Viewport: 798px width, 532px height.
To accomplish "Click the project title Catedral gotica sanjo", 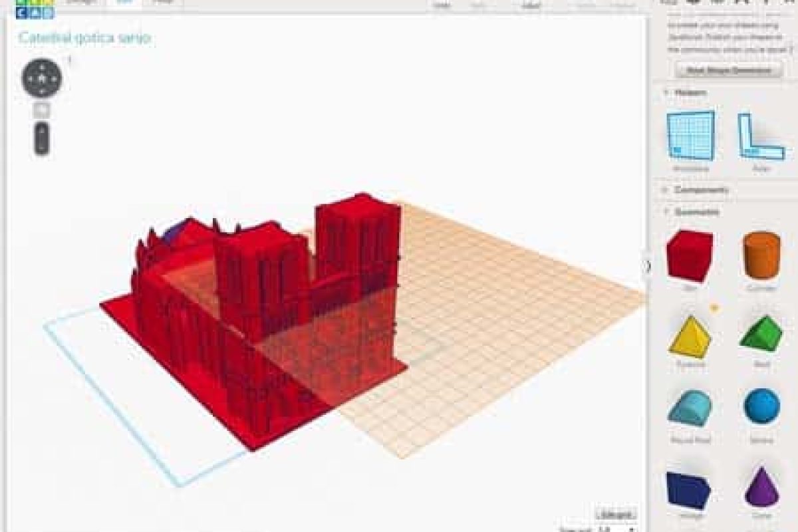I will tap(85, 38).
